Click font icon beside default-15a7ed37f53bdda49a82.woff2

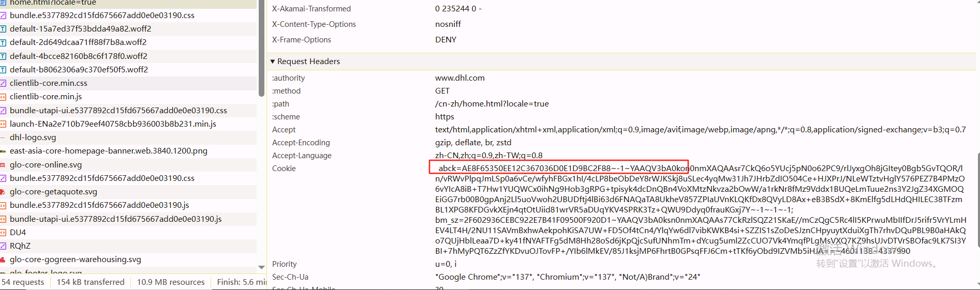(3, 29)
